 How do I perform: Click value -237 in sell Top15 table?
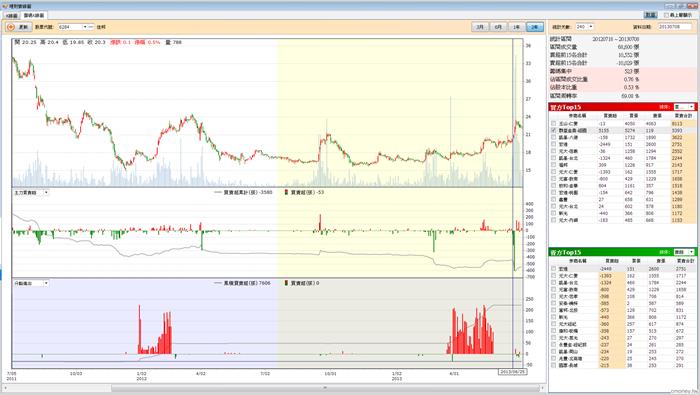pos(605,345)
